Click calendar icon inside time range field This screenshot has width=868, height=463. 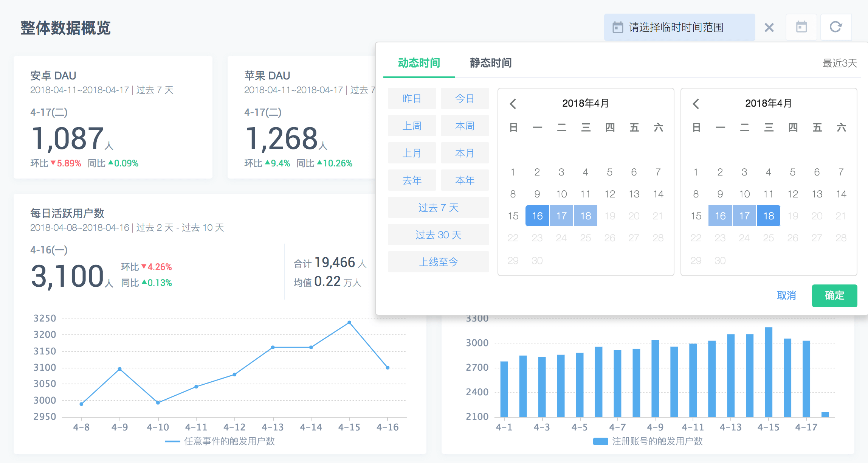tap(618, 28)
